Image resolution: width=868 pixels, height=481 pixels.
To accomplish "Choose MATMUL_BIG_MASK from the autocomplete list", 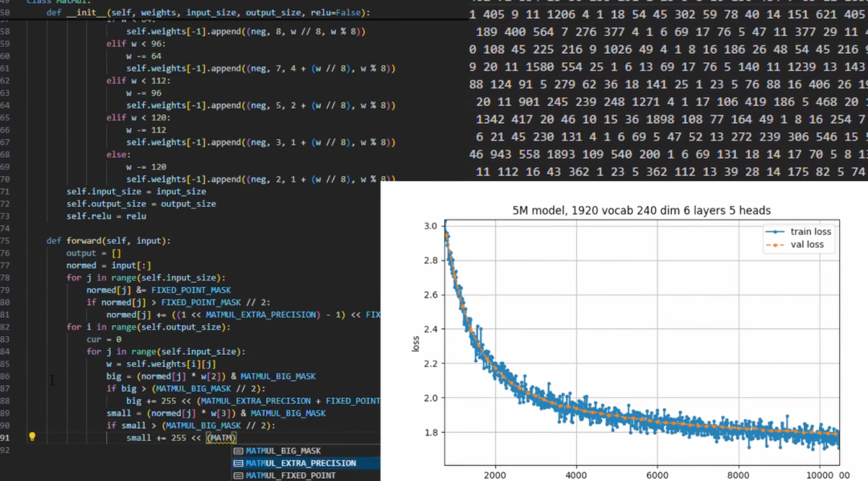I will [283, 451].
